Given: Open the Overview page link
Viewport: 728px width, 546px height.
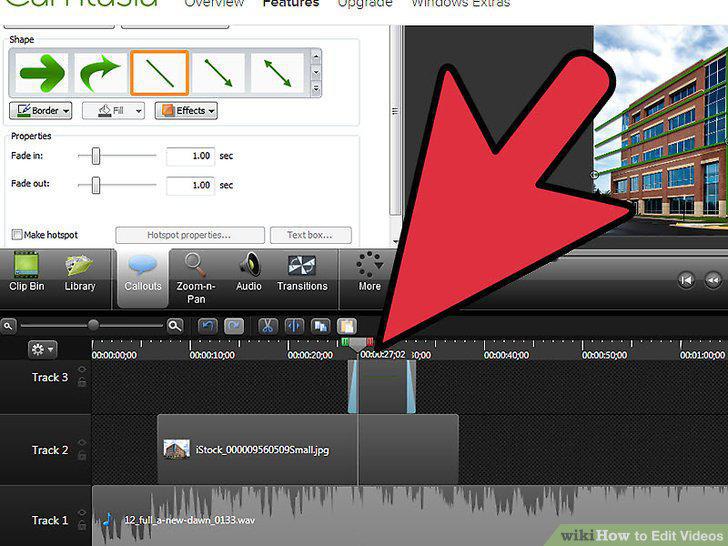Looking at the screenshot, I should tap(214, 3).
